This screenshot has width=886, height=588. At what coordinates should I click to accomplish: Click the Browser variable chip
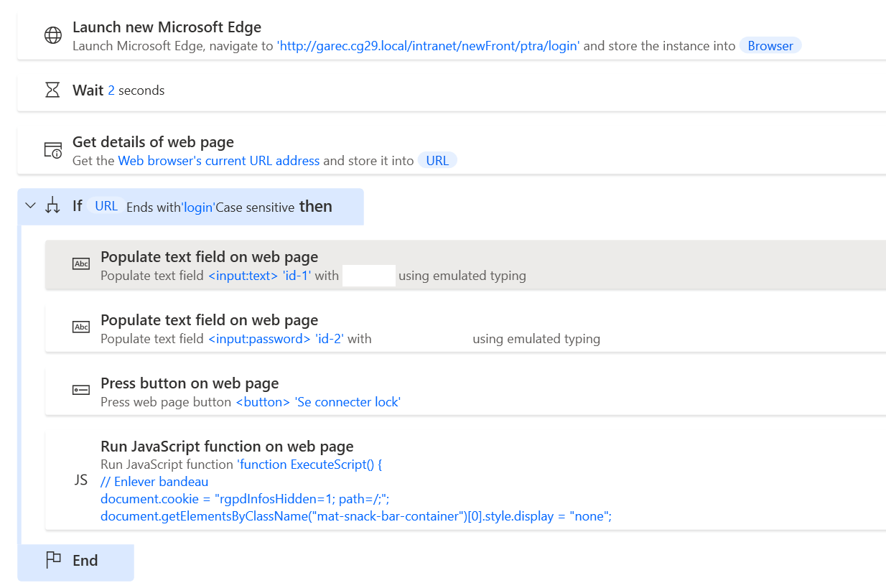[770, 46]
